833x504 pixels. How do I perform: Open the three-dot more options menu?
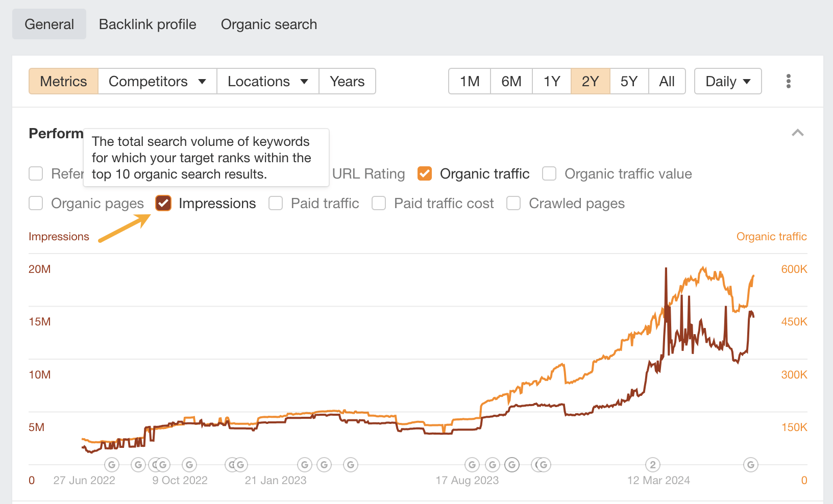click(789, 81)
